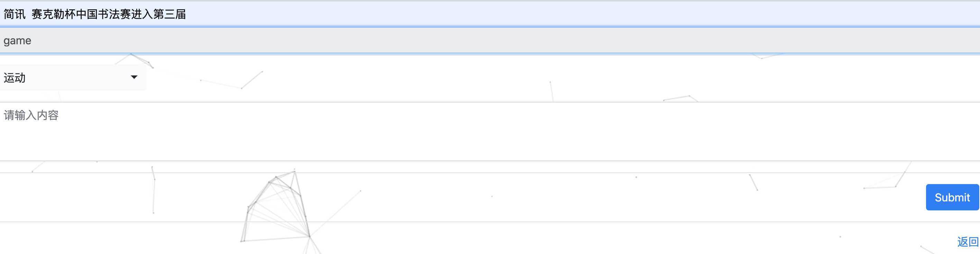Place cursor after 第三届 in title field

187,14
